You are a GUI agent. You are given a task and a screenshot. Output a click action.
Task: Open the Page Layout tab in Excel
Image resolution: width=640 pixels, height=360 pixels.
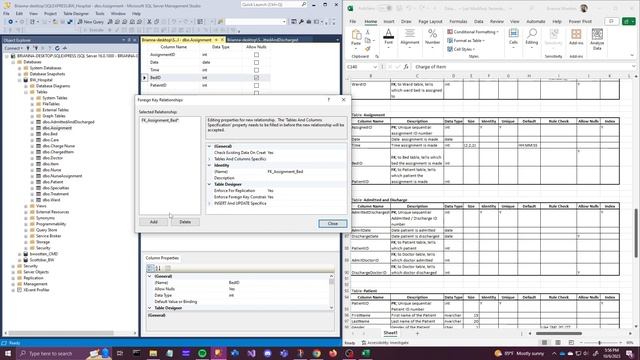(430, 21)
